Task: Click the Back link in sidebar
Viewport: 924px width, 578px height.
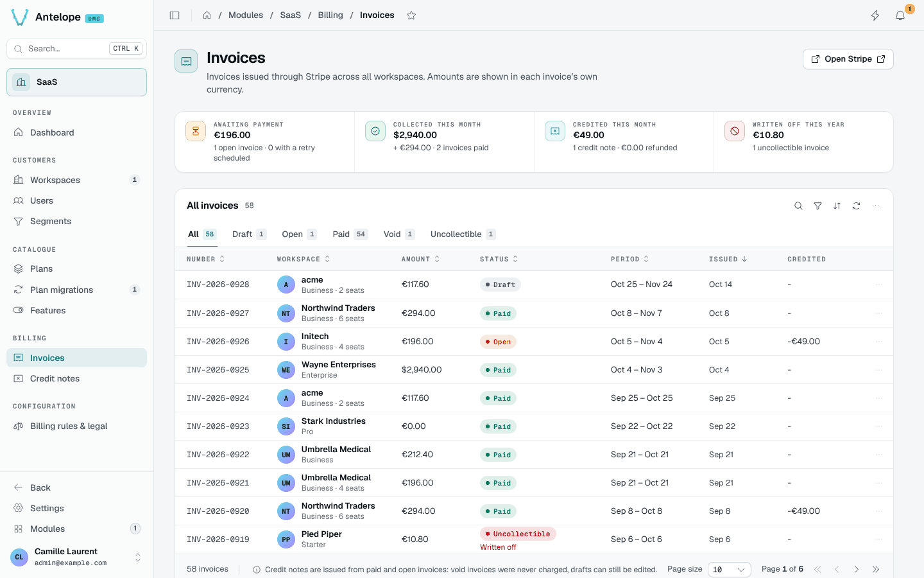Action: (x=76, y=488)
